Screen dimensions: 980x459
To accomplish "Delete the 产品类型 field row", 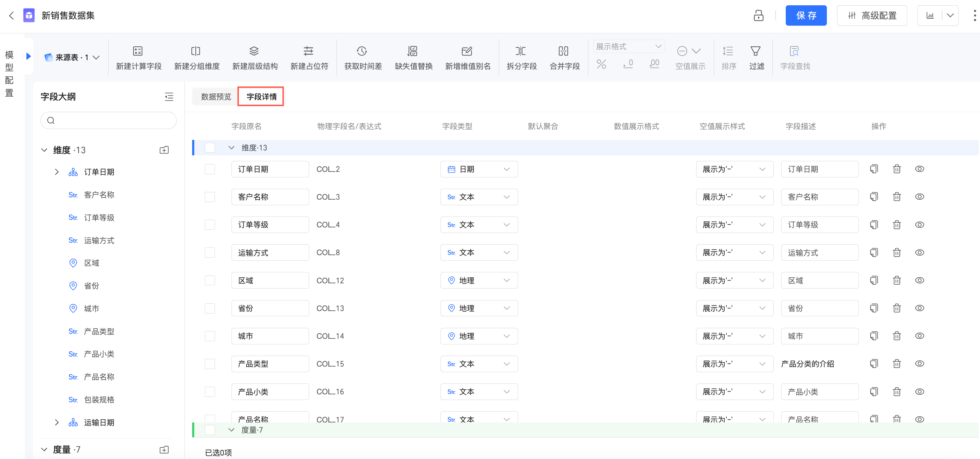I will click(x=897, y=364).
